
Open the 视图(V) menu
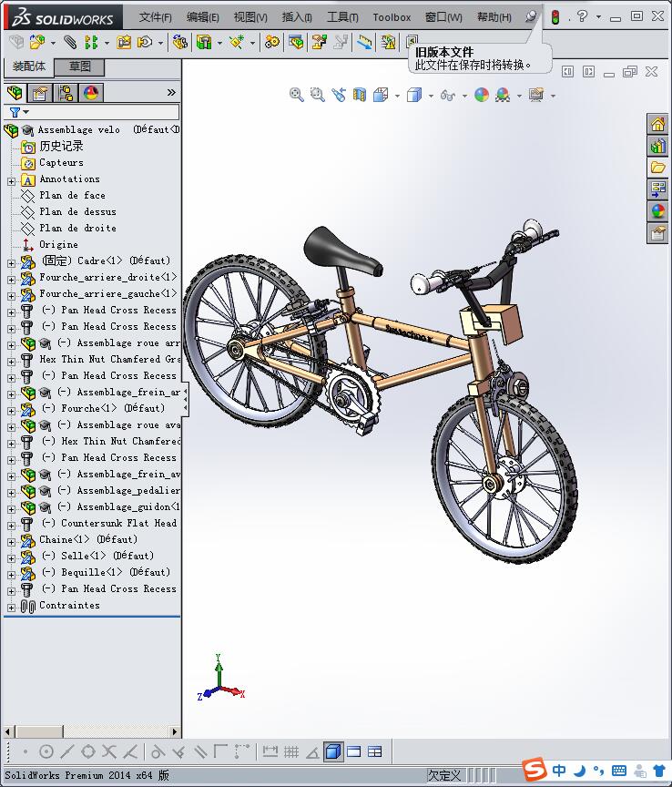click(250, 17)
